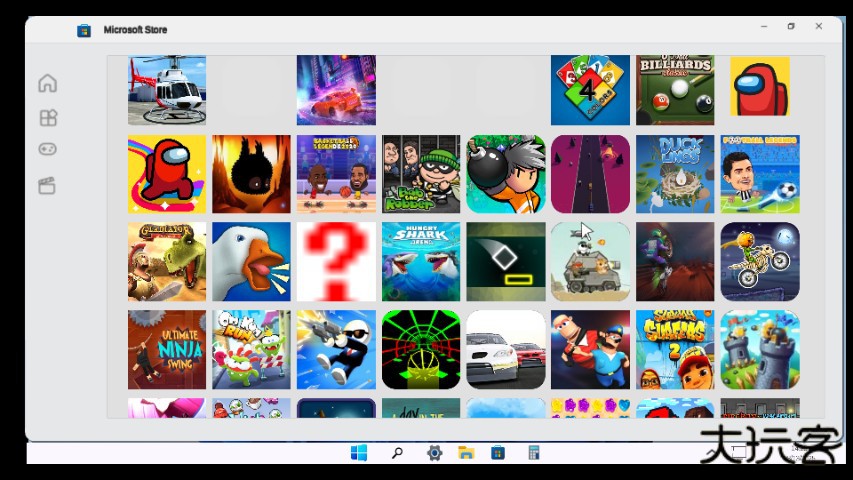Launch Calculator from the taskbar
853x480 pixels.
pyautogui.click(x=534, y=453)
